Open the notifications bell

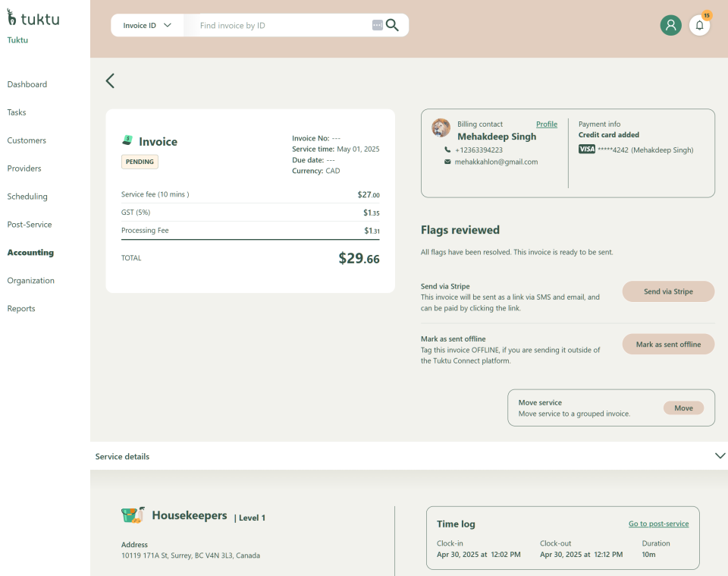point(699,25)
